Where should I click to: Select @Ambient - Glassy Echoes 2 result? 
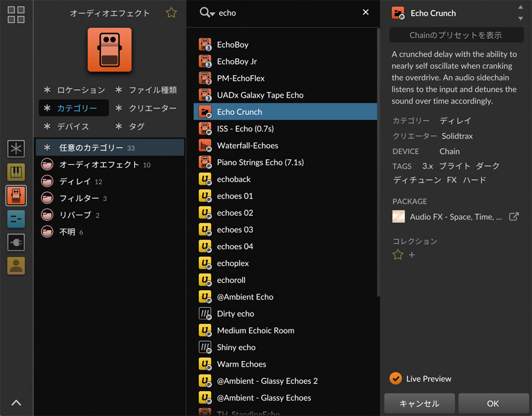285,381
